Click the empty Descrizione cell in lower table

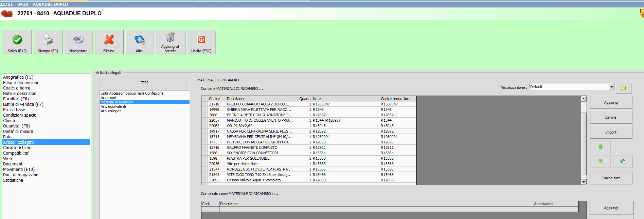376,209
